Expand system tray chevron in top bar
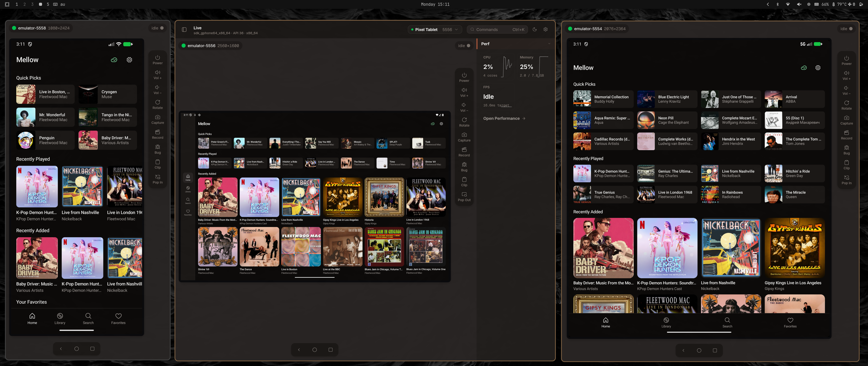Screen dimensions: 868x366 pyautogui.click(x=768, y=4)
